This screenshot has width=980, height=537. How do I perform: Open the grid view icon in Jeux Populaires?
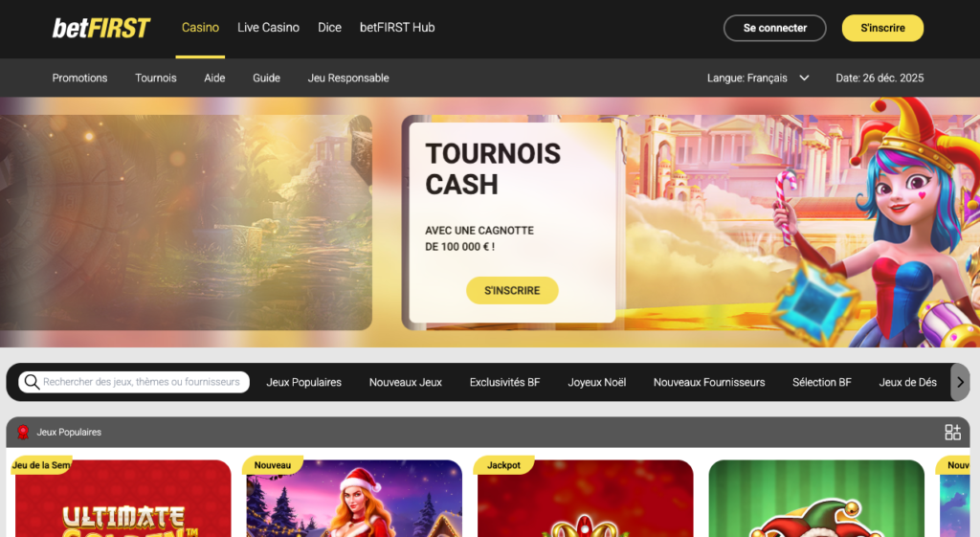tap(952, 432)
